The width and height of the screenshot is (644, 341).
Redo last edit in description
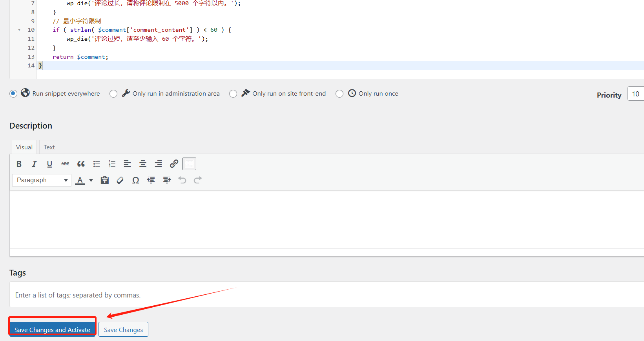point(198,180)
